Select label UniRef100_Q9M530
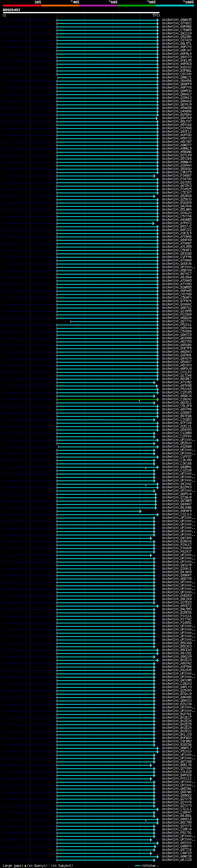This screenshot has height=868, width=197. [177, 91]
